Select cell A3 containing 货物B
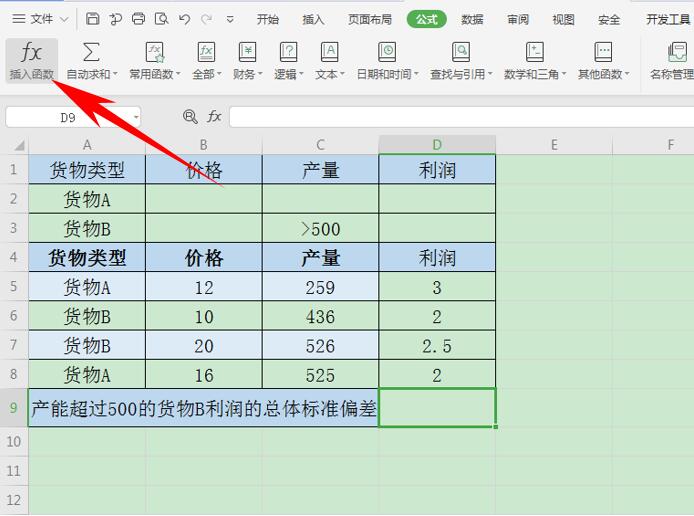 (x=87, y=228)
